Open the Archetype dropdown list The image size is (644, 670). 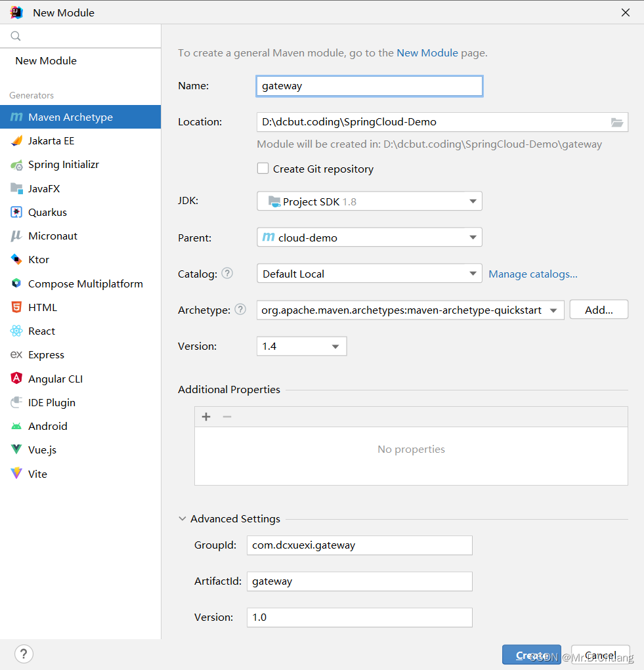410,310
